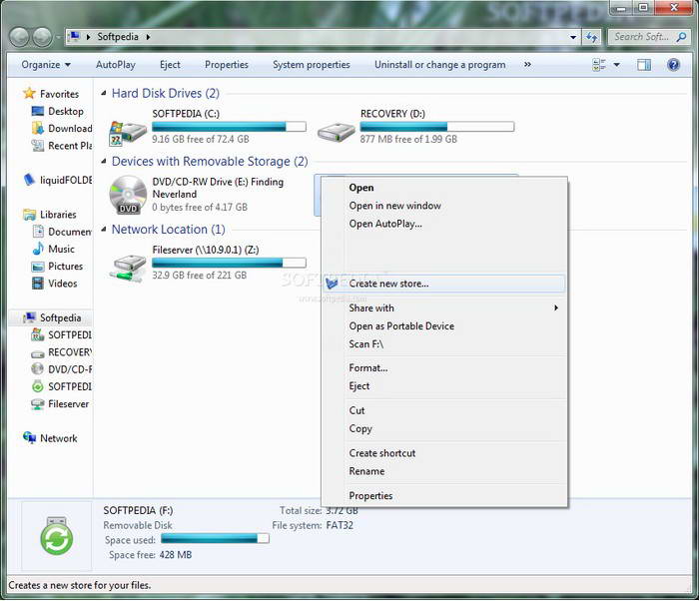Viewport: 700px width, 601px height.
Task: Click the Documents icon in sidebar
Action: (x=38, y=232)
